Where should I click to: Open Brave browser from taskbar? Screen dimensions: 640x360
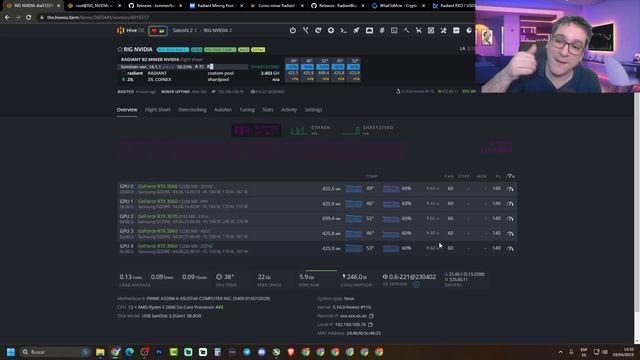click(x=291, y=352)
